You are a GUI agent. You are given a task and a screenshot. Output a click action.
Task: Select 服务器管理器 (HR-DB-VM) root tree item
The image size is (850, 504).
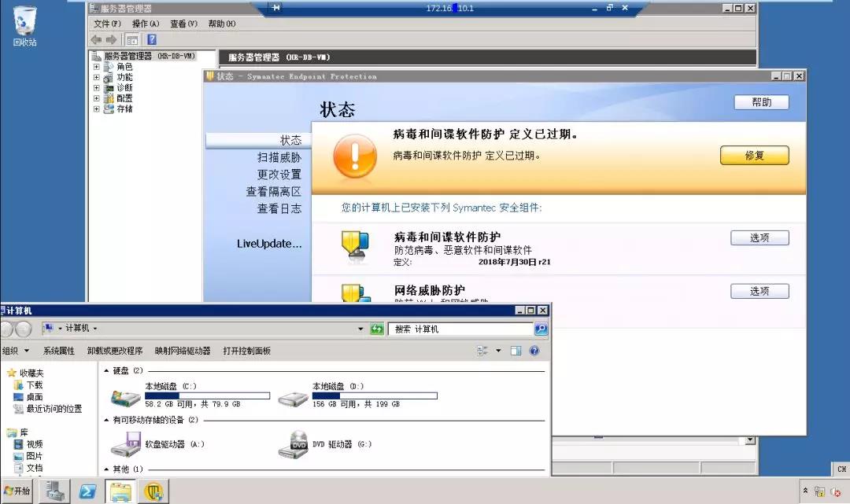tap(150, 57)
